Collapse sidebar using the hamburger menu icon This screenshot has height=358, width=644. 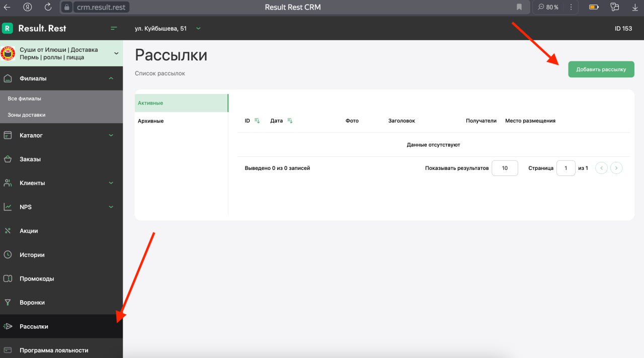pyautogui.click(x=114, y=28)
